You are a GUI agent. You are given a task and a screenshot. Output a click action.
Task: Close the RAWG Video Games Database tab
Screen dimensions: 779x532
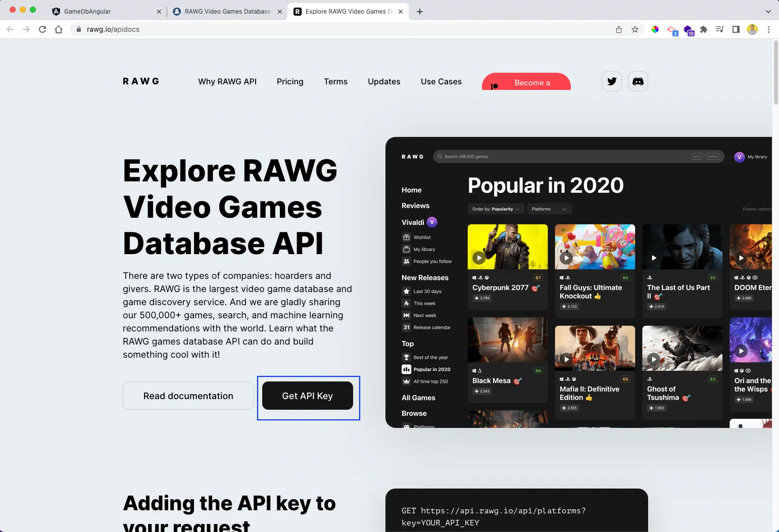coord(280,11)
